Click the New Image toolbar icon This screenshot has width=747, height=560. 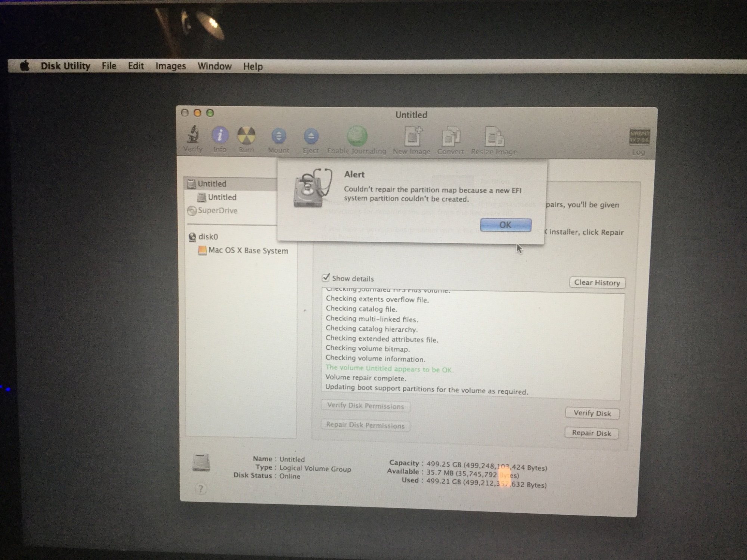(412, 137)
